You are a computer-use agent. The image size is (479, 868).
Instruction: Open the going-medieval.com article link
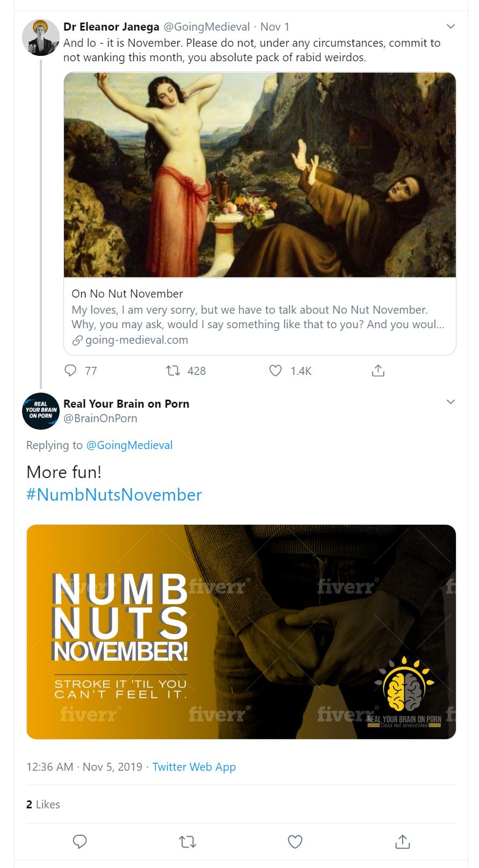(137, 340)
